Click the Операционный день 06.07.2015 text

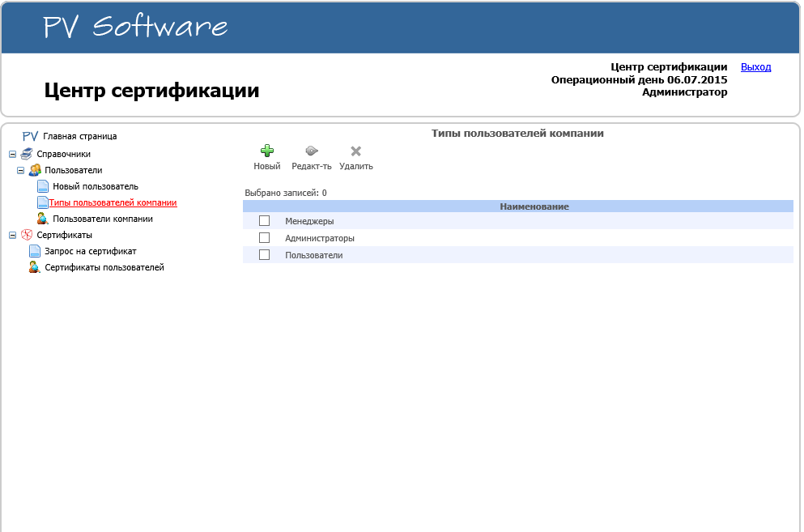pos(639,79)
